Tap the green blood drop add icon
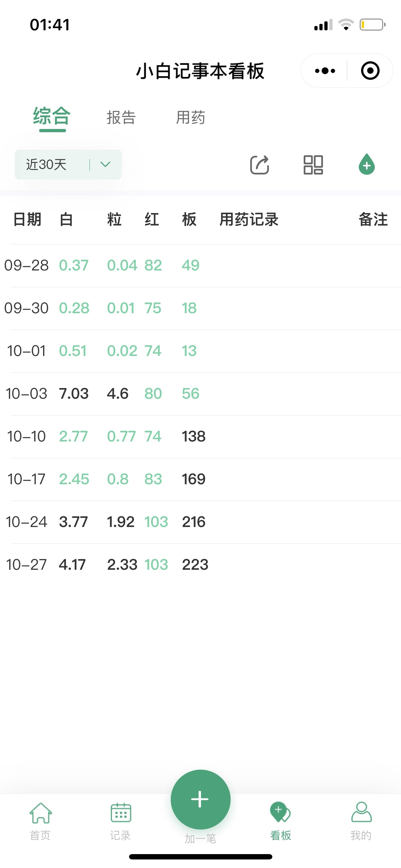The height and width of the screenshot is (868, 401). (x=366, y=165)
